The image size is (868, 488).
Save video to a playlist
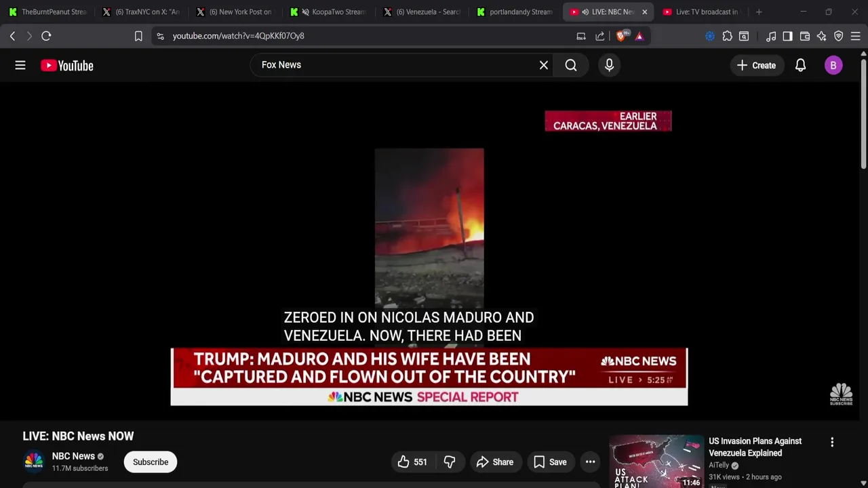[x=550, y=462]
